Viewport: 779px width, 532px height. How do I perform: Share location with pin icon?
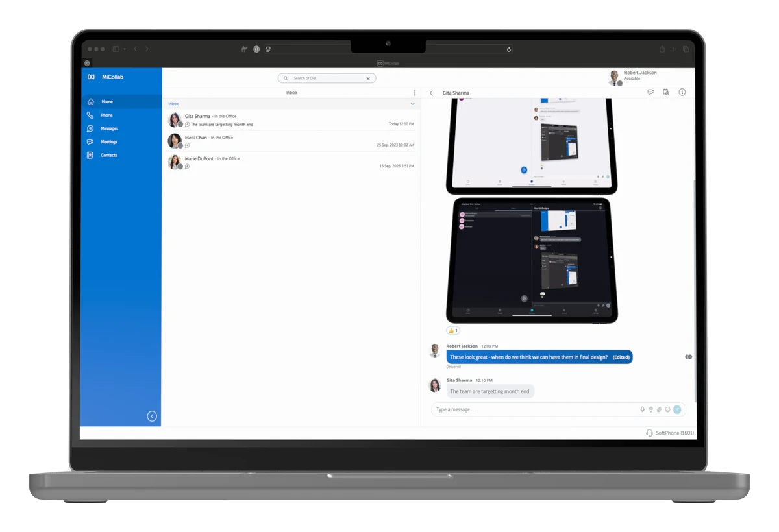click(x=651, y=409)
